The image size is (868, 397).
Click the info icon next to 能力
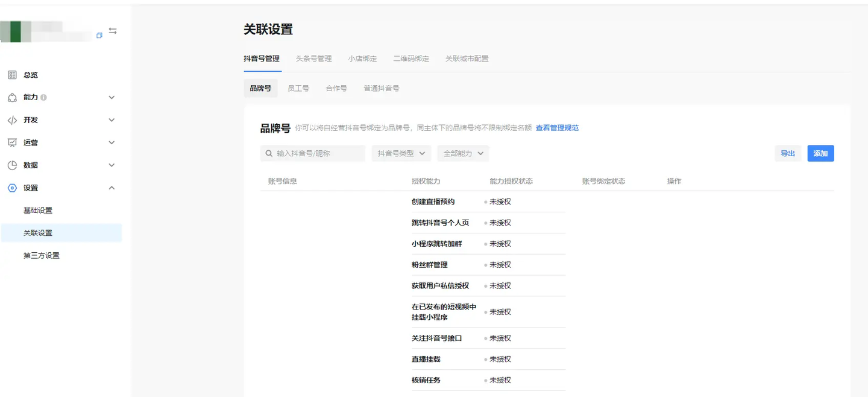44,98
